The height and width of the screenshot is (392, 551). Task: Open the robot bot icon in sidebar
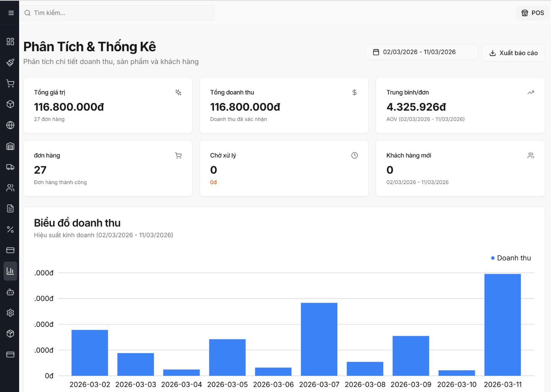point(10,292)
